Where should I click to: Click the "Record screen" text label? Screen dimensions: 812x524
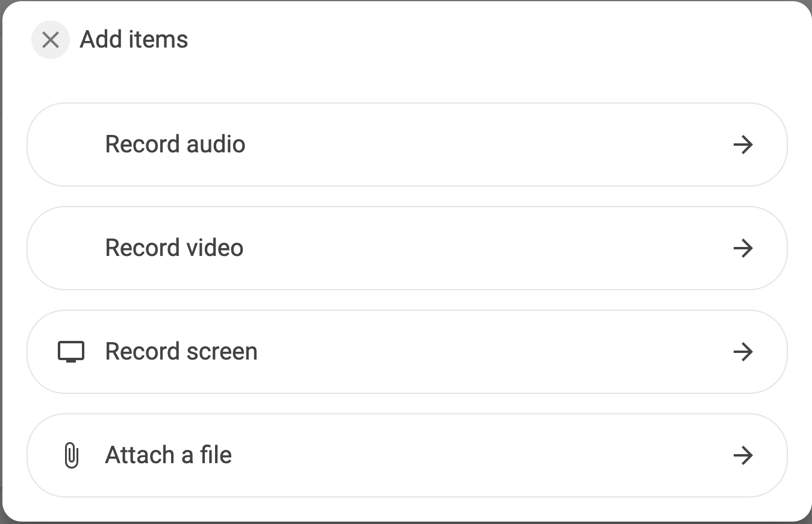coord(181,352)
